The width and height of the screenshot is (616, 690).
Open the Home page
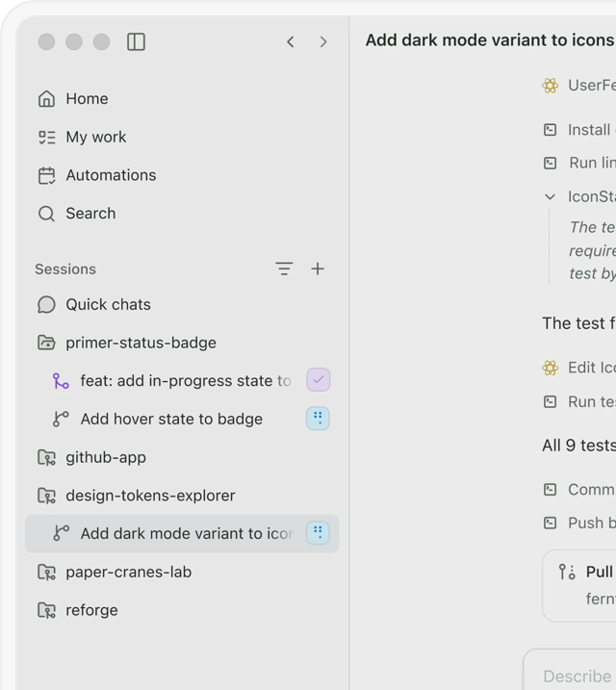pyautogui.click(x=182, y=99)
